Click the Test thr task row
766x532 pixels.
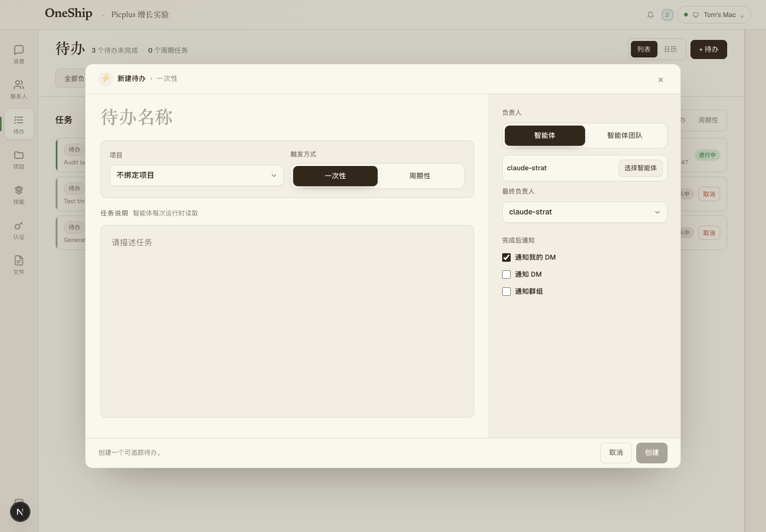pyautogui.click(x=71, y=194)
